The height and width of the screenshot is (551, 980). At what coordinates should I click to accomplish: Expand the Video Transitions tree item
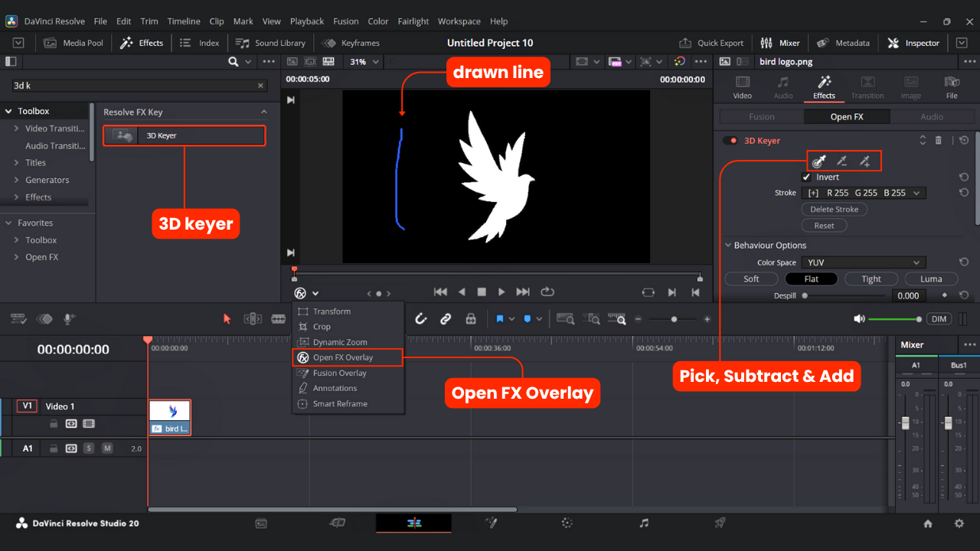click(16, 129)
